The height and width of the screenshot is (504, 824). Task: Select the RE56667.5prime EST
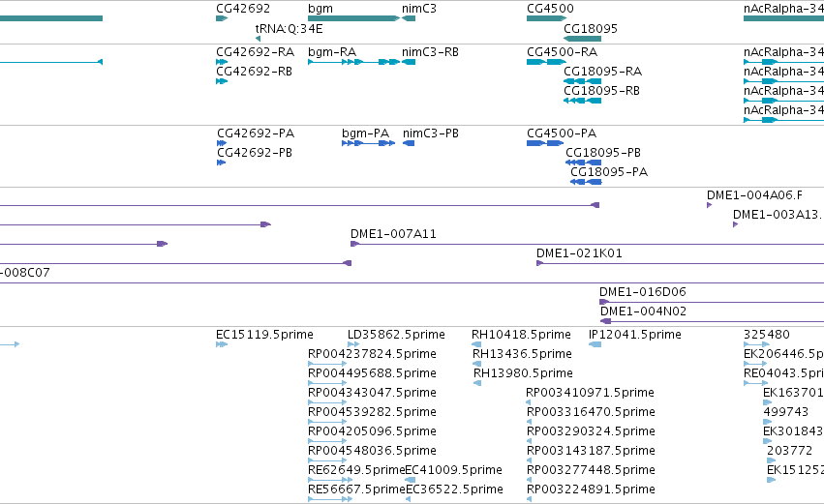tap(330, 499)
